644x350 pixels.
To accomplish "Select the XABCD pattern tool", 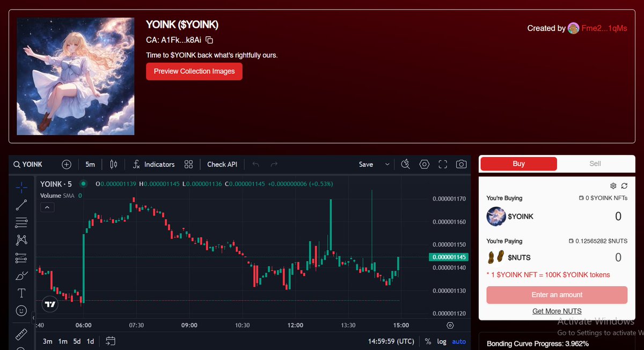I will [21, 240].
